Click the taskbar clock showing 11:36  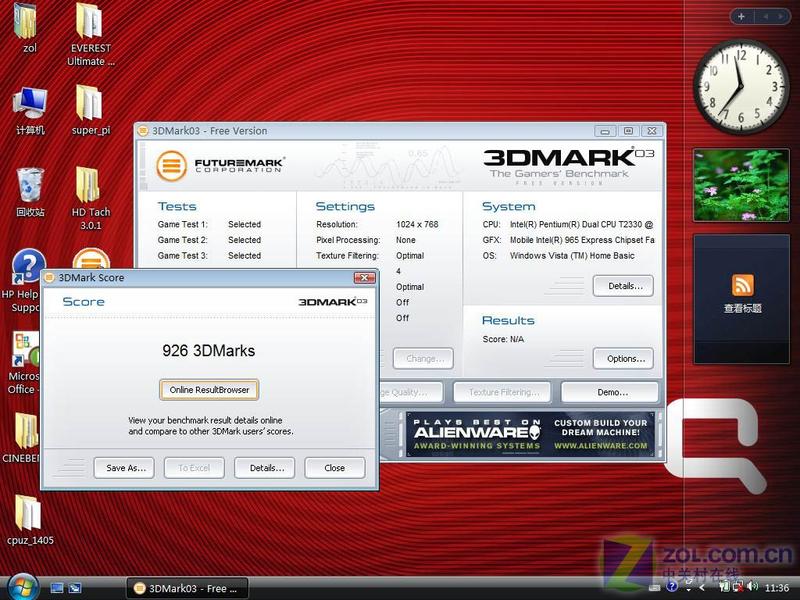777,588
